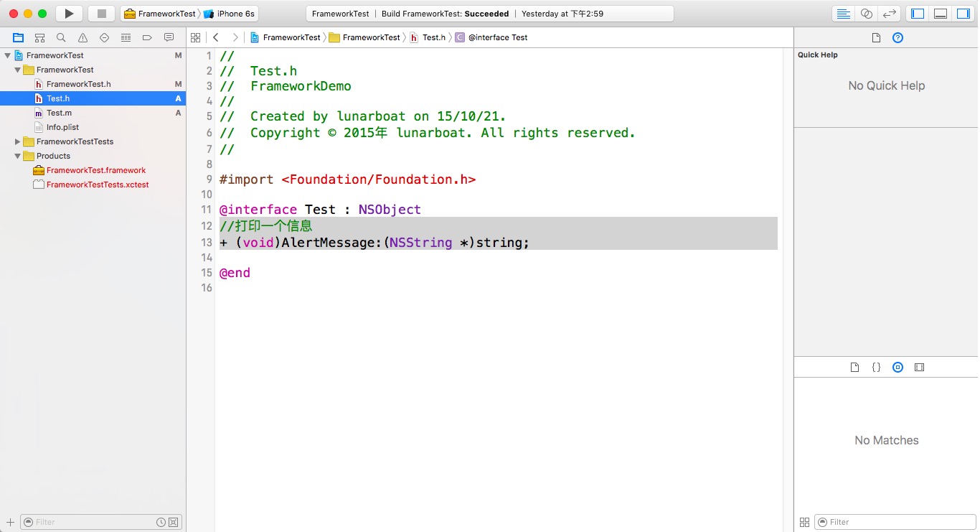Toggle the Debug area visibility
This screenshot has height=532, width=980.
coord(941,14)
